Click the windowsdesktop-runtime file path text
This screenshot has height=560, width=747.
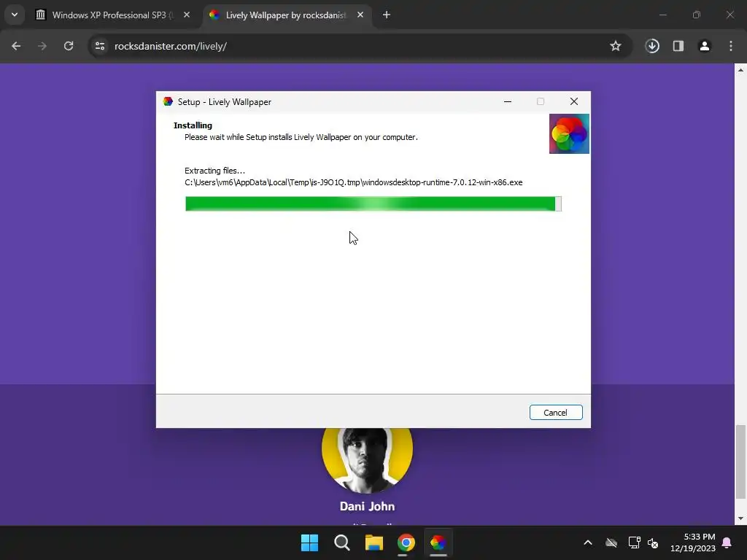point(354,182)
